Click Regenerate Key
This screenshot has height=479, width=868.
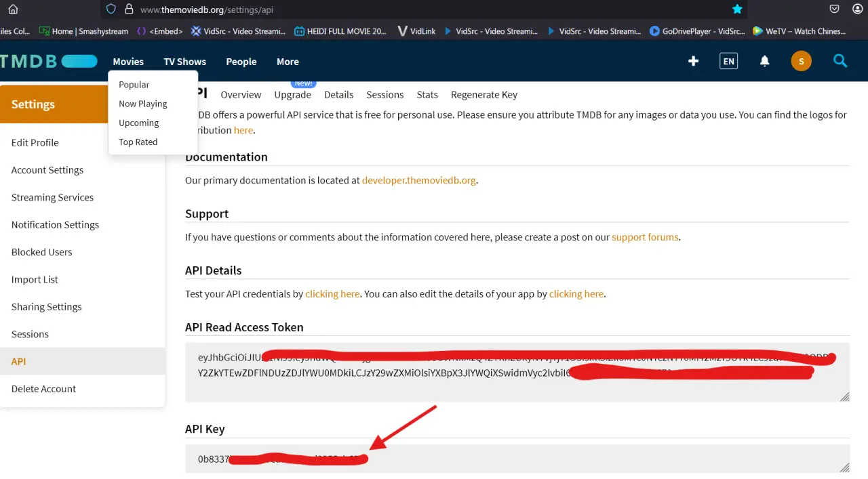[484, 95]
